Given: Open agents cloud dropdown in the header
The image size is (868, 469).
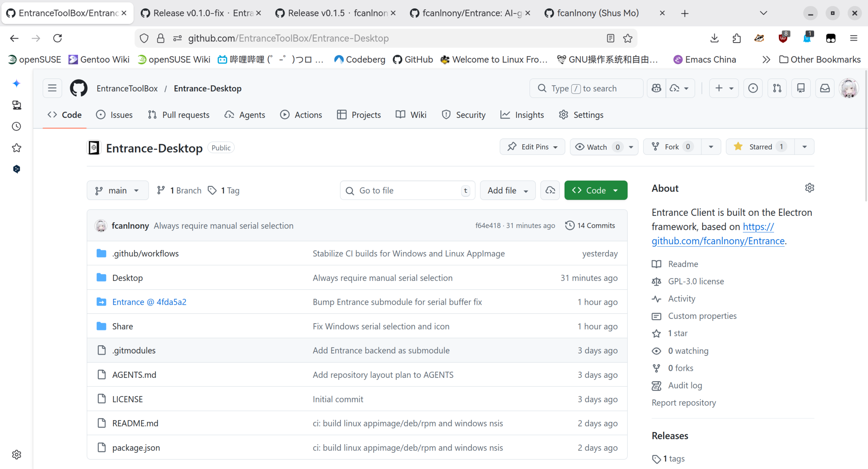Looking at the screenshot, I should (x=680, y=88).
